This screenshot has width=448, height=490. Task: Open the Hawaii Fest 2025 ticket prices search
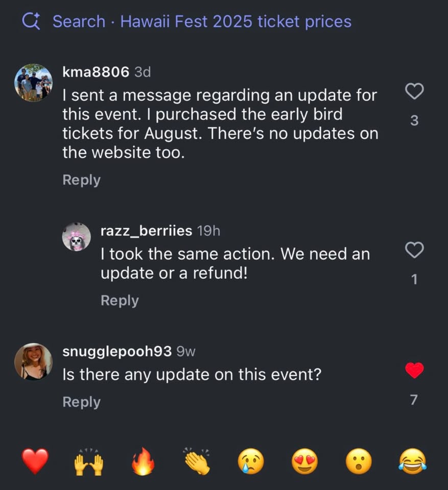[x=202, y=21]
